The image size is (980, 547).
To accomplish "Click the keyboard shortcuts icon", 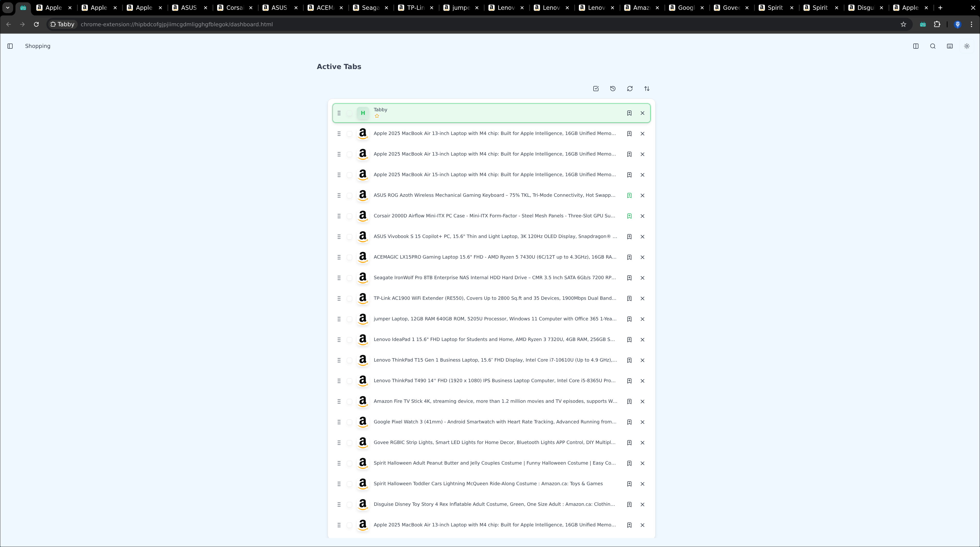I will 950,46.
